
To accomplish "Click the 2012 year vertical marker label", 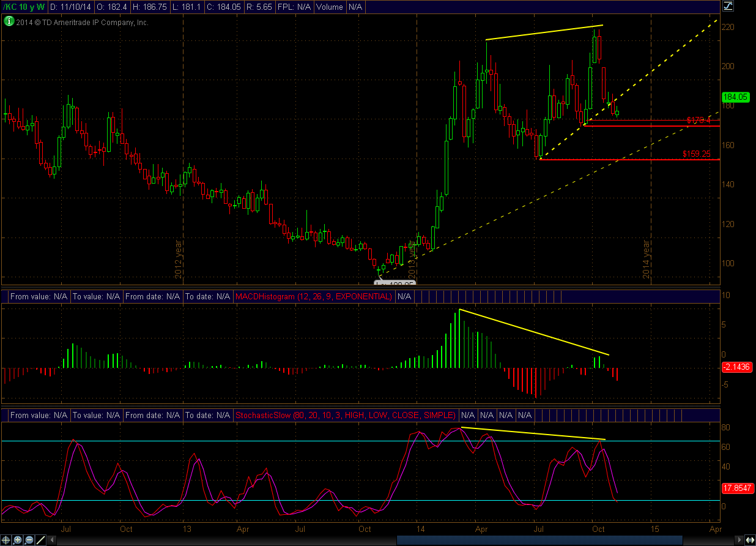I will coord(178,260).
